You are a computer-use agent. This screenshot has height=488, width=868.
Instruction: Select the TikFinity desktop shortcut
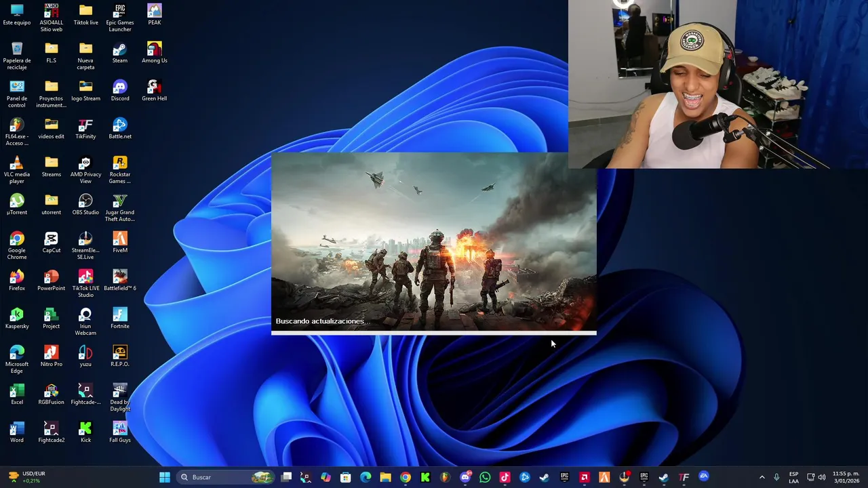coord(85,129)
